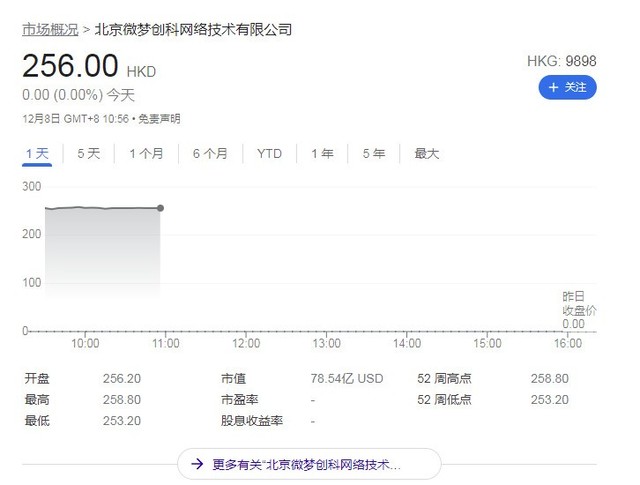Screen dimensions: 640x485
Task: Switch to the 1 年 tab
Action: point(322,154)
